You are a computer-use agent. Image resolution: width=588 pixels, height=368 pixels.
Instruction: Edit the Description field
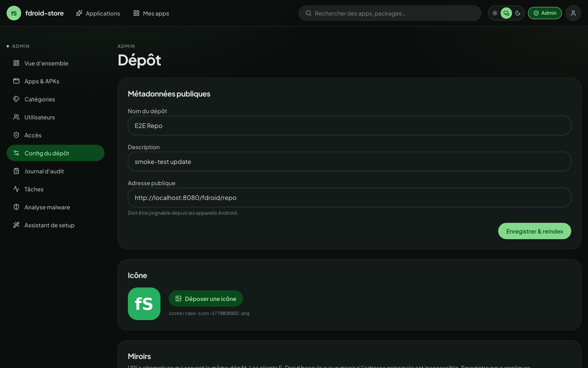[349, 162]
